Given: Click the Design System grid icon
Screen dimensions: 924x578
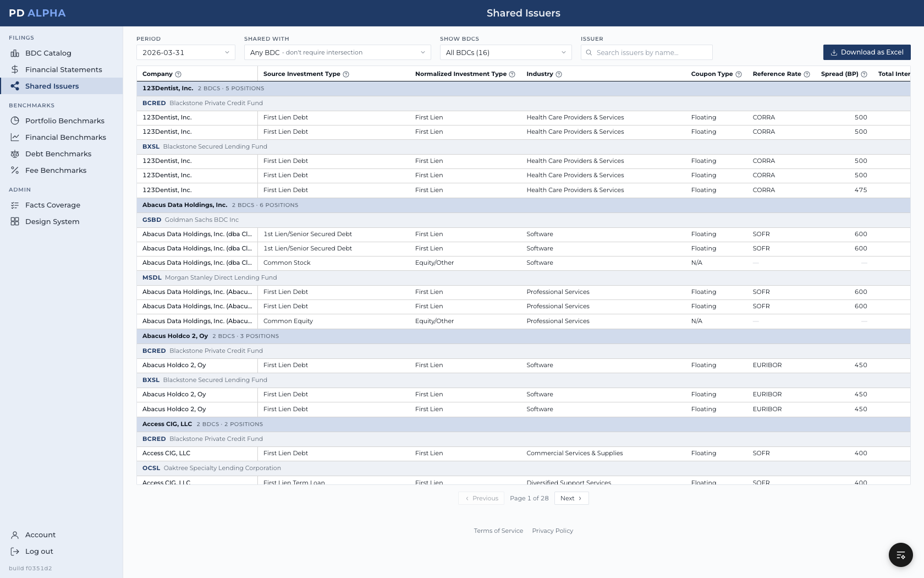Looking at the screenshot, I should tap(15, 222).
